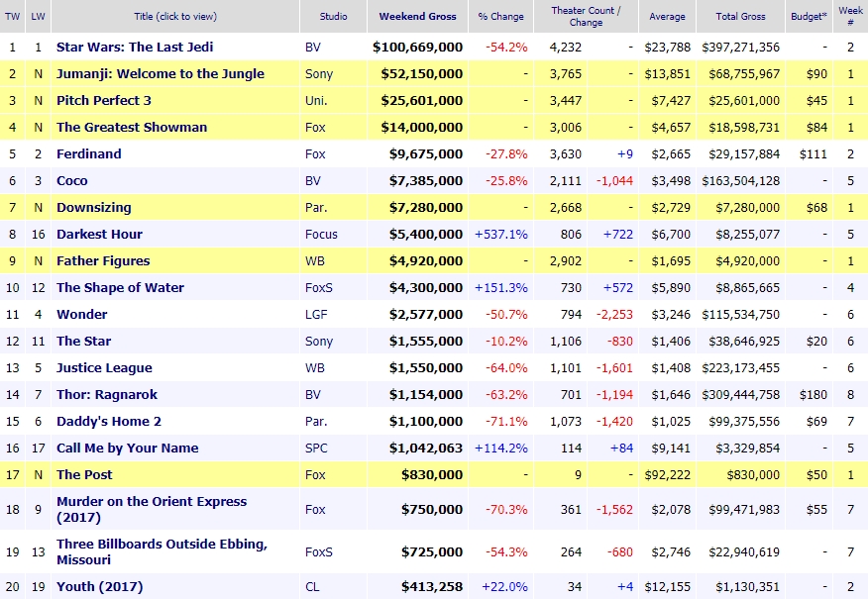Open the Thor: Ragnarok link
Image resolution: width=868 pixels, height=599 pixels.
click(x=107, y=394)
